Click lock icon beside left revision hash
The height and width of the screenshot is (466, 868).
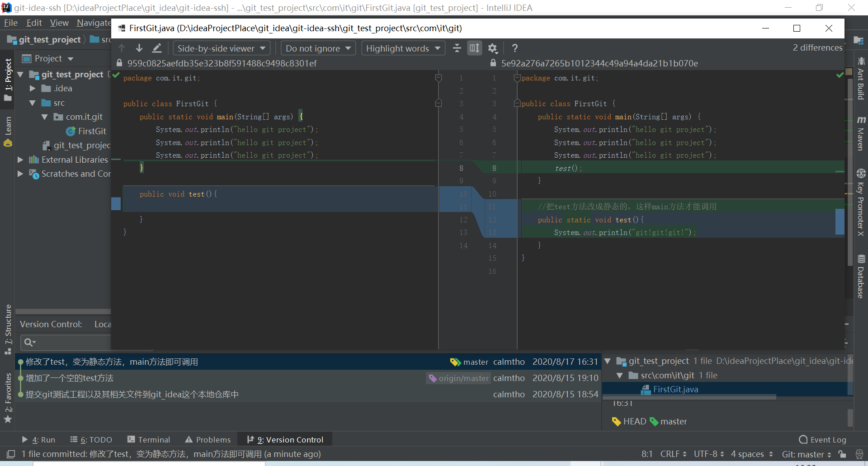click(119, 63)
